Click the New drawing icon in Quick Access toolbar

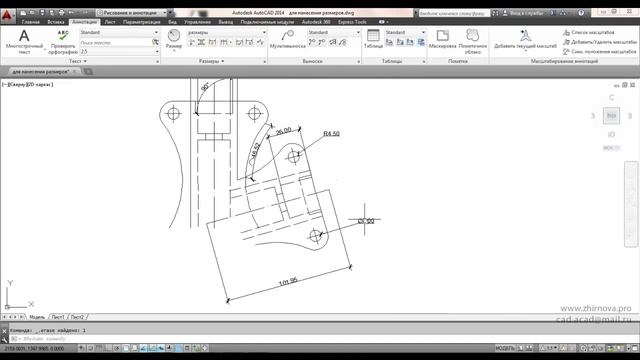23,13
